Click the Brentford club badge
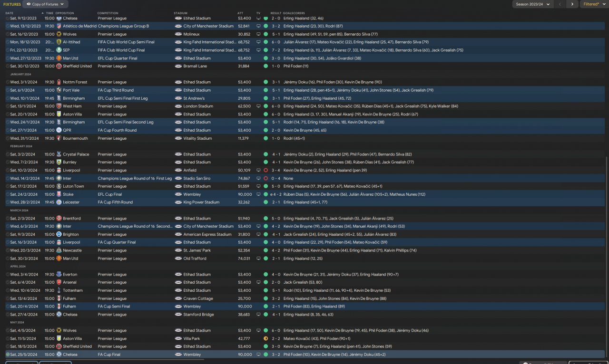The width and height of the screenshot is (609, 364). click(x=59, y=218)
